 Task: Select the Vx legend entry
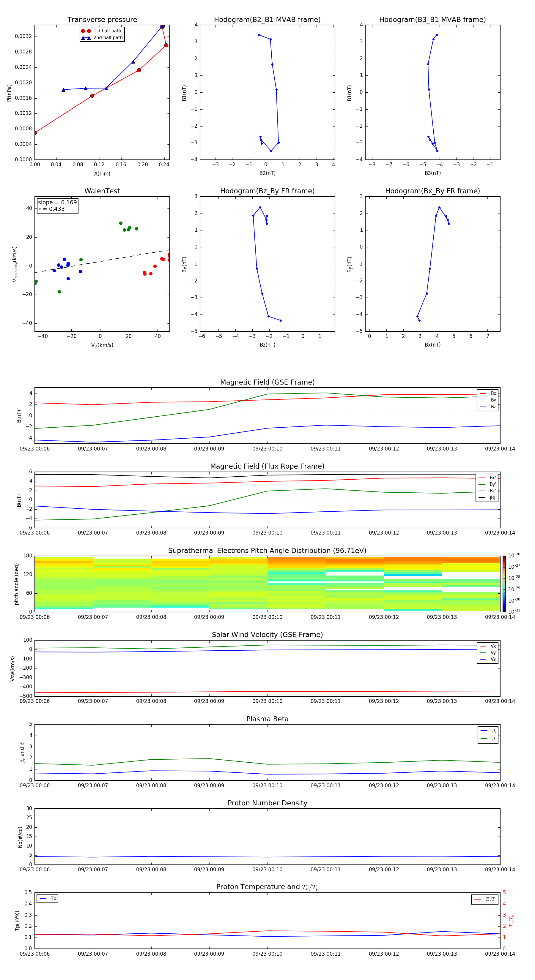point(488,646)
